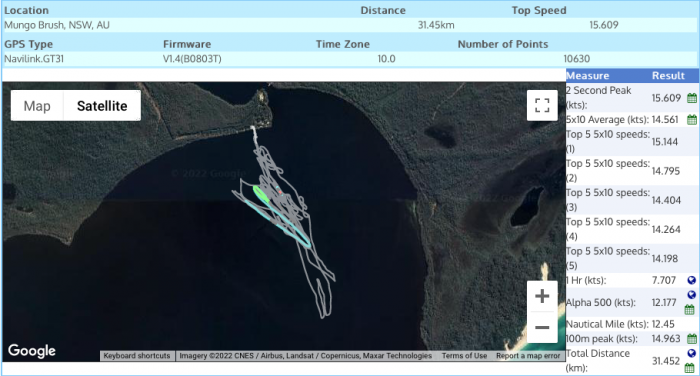Open calendar icon beside Total Distance

click(690, 368)
